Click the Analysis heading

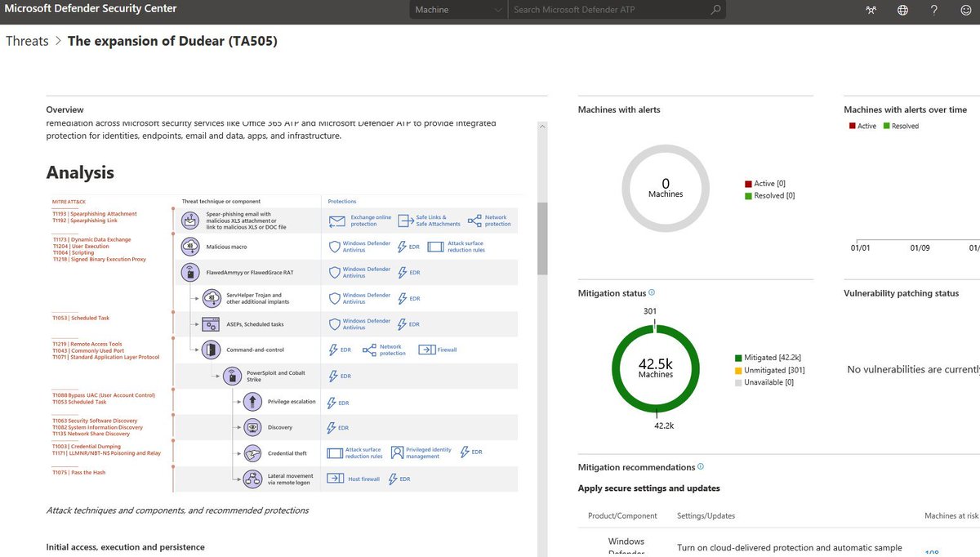click(80, 172)
